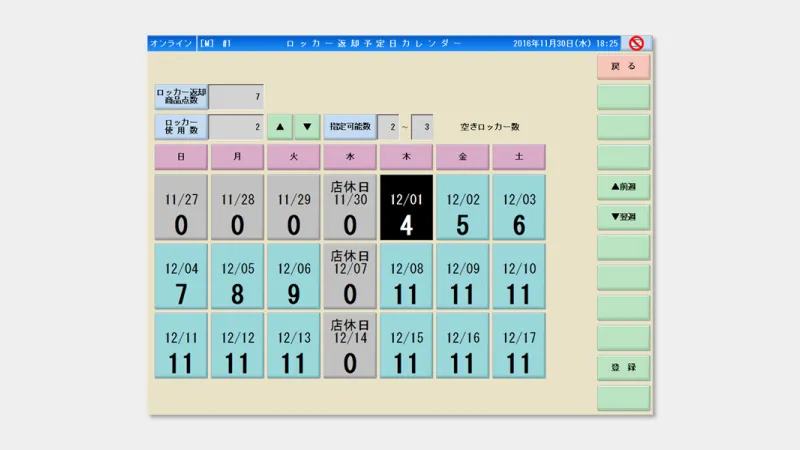Image resolution: width=800 pixels, height=450 pixels.
Task: Click the closed-day 12/07 cell
Action: [x=350, y=277]
